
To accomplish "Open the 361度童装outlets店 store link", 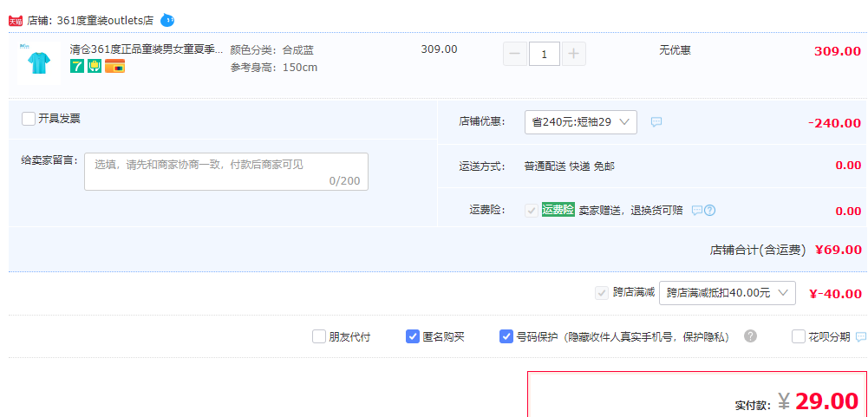I will pyautogui.click(x=105, y=21).
